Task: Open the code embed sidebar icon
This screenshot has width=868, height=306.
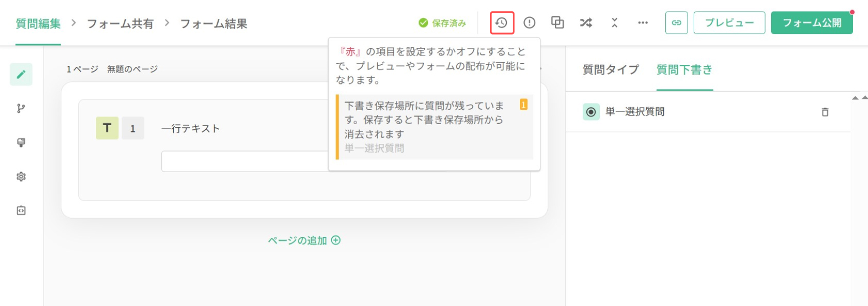Action: click(21, 210)
